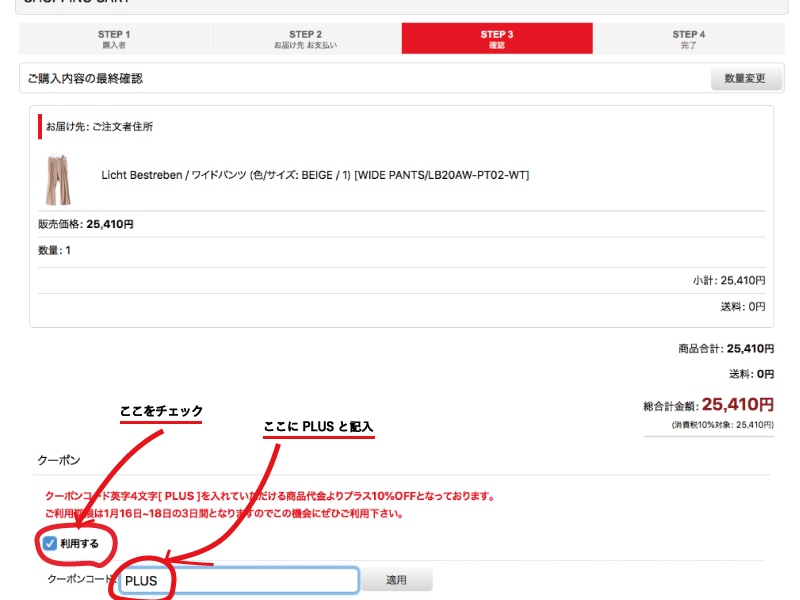Click the 小計: 25,410円 subtotal line
The image size is (800, 600).
pos(729,281)
